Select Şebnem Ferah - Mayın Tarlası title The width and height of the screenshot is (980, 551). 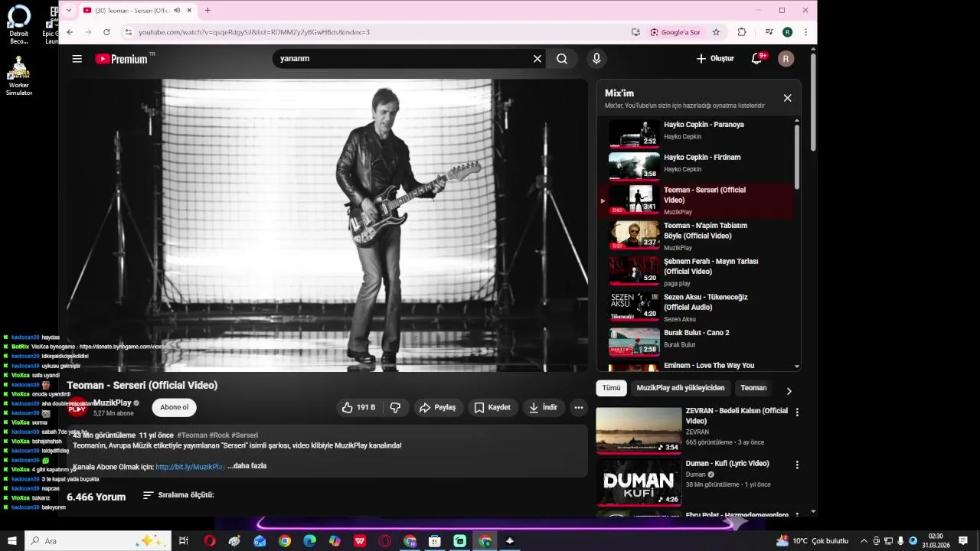coord(711,266)
